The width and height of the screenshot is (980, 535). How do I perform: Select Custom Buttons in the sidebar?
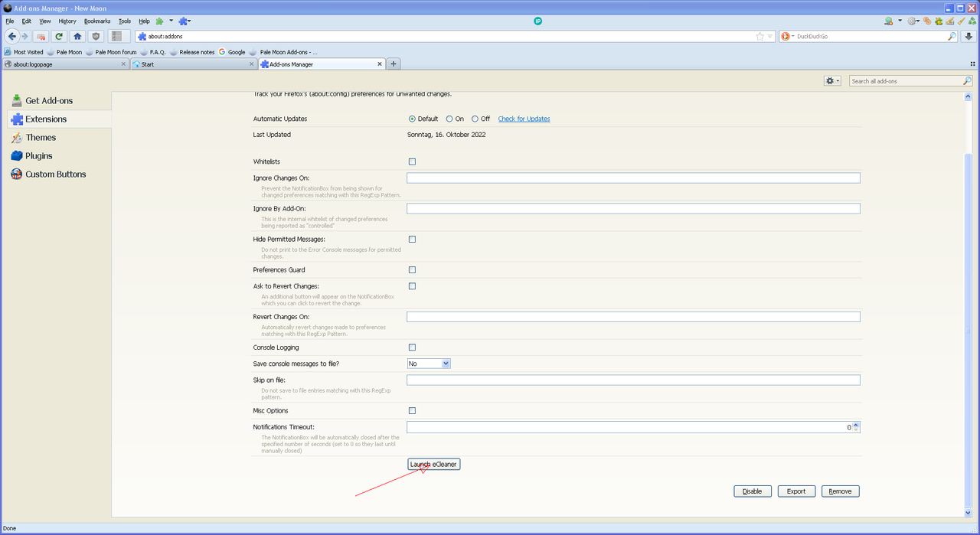click(x=59, y=175)
